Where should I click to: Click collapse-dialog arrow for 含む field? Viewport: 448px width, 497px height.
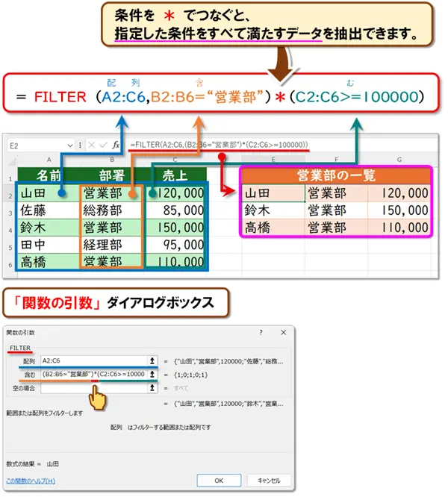[x=152, y=374]
